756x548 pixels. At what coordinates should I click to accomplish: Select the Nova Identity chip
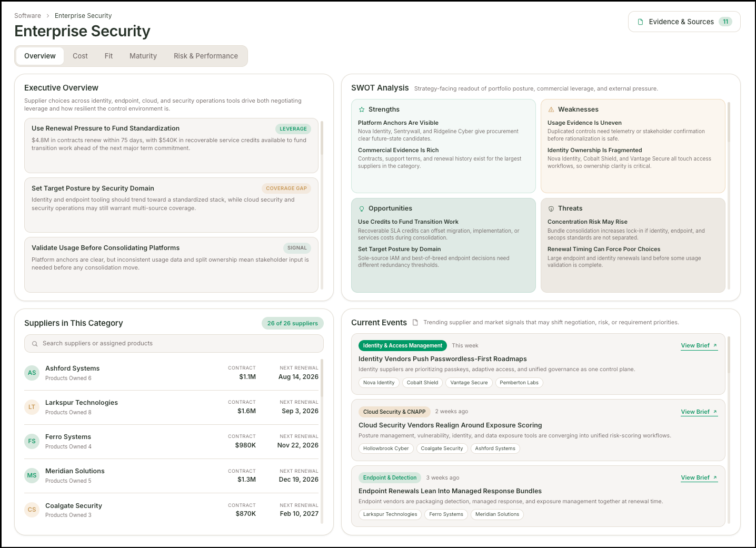pos(379,383)
